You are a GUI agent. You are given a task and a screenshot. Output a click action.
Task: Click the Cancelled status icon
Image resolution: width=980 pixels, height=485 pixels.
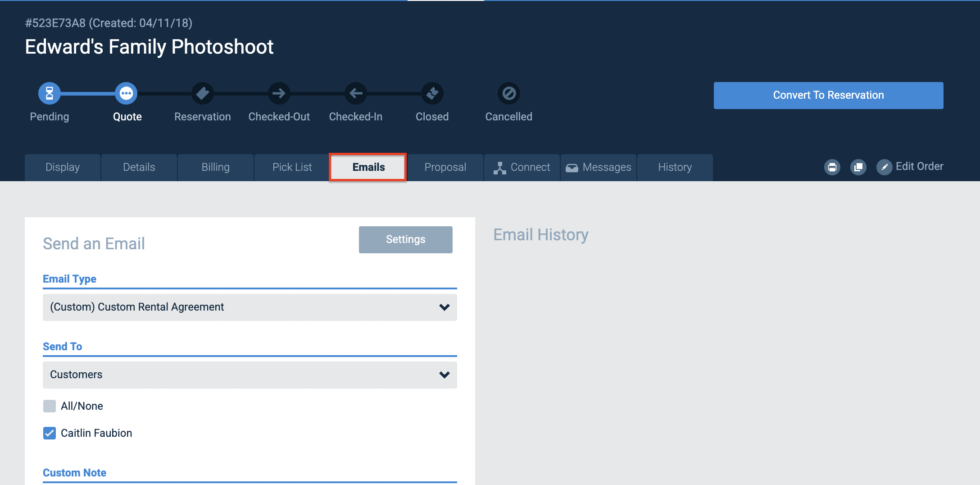pos(509,93)
